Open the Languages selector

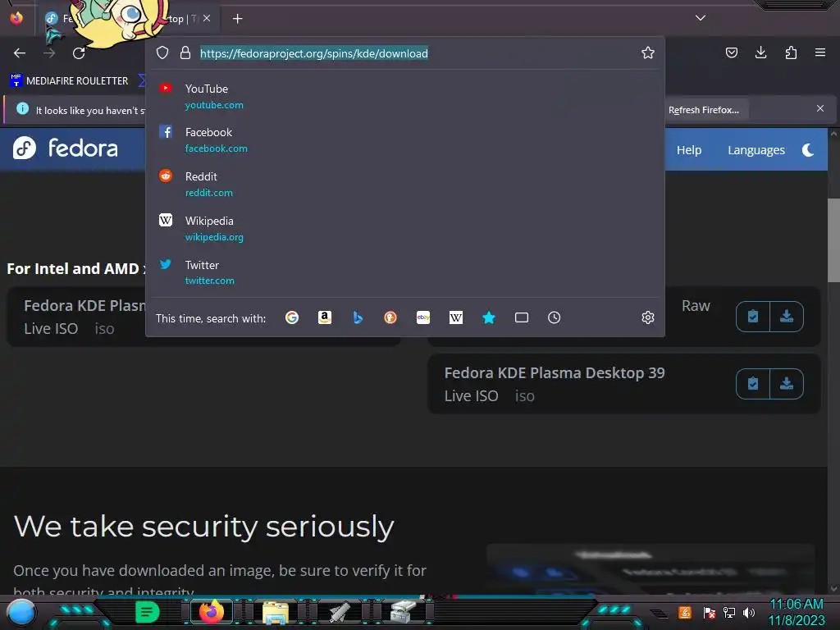pyautogui.click(x=756, y=150)
